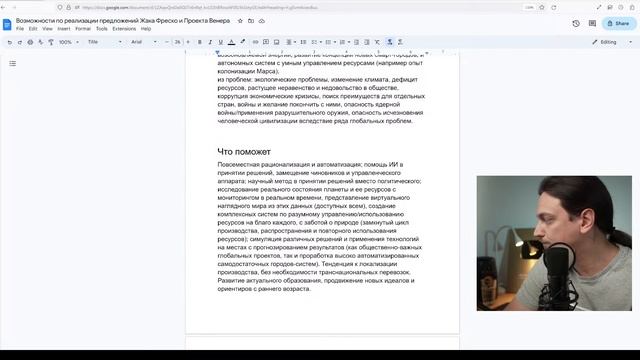Open the text alignment dropdown
Screen dimensions: 640x360
291,42
